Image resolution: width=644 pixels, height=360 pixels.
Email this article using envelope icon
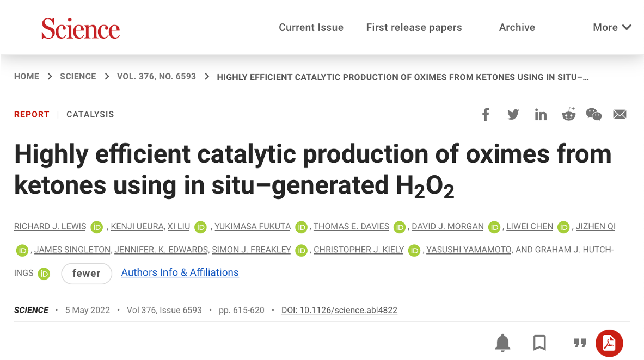pyautogui.click(x=620, y=114)
